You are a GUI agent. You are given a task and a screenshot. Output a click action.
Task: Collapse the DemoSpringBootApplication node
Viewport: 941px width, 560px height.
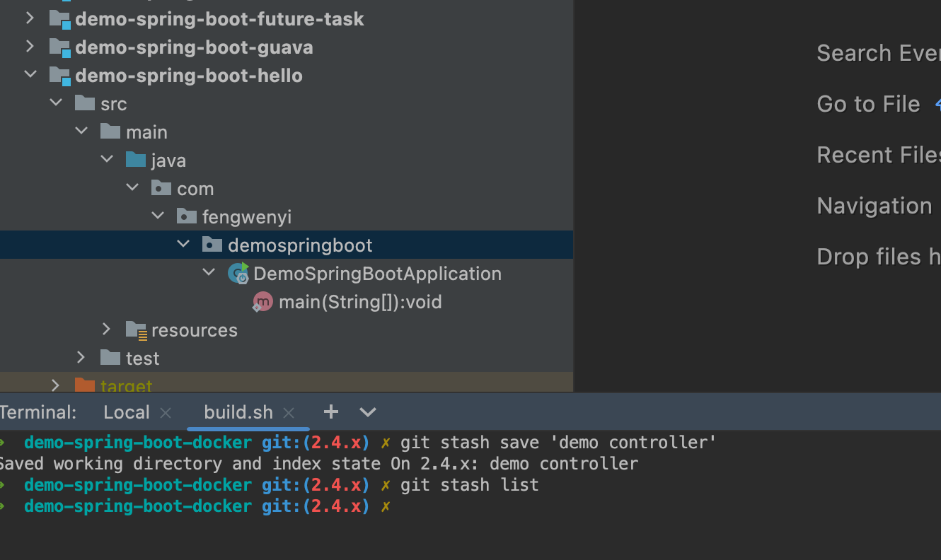(x=209, y=273)
